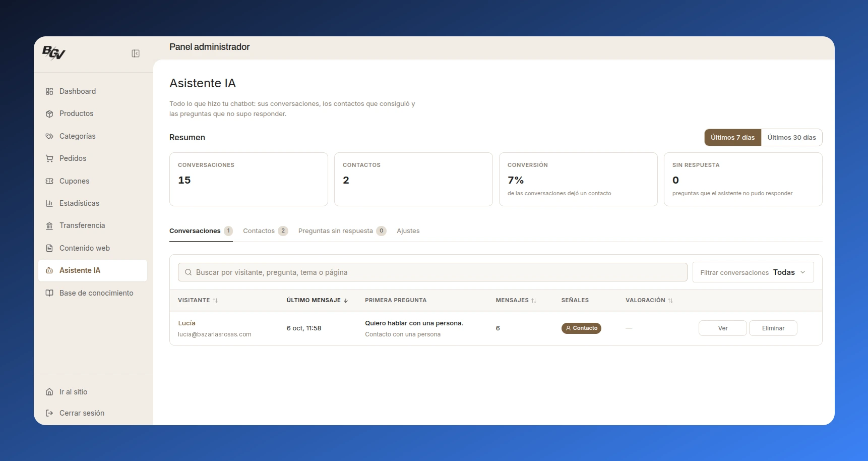
Task: Open the Filtrar conversaciones dropdown
Action: tap(753, 272)
